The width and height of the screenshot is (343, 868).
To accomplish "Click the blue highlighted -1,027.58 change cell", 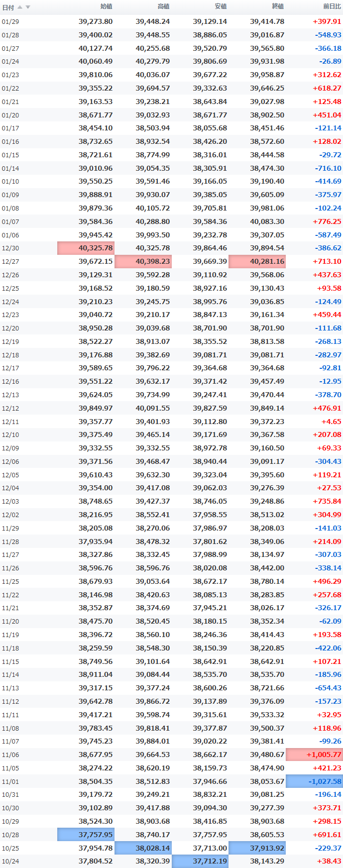I will 315,781.
